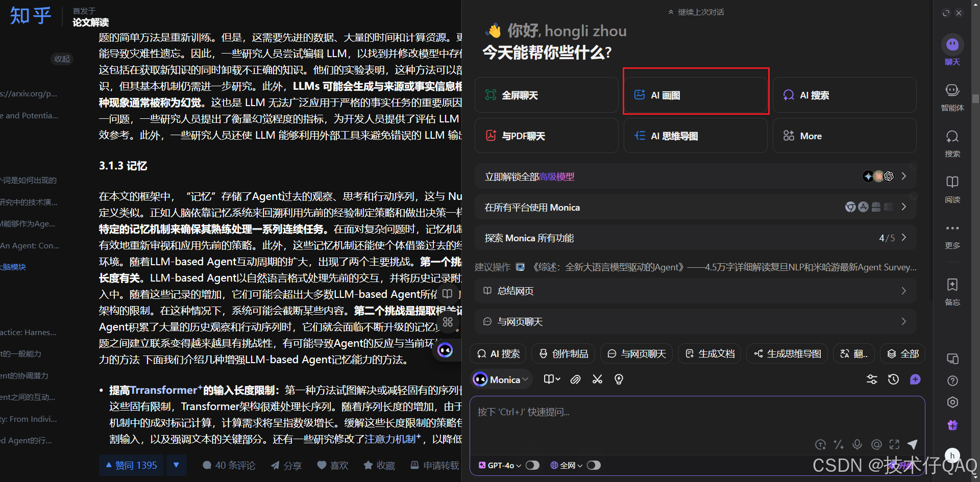
Task: Click the magic wand slash prompt icon
Action: coord(839,444)
